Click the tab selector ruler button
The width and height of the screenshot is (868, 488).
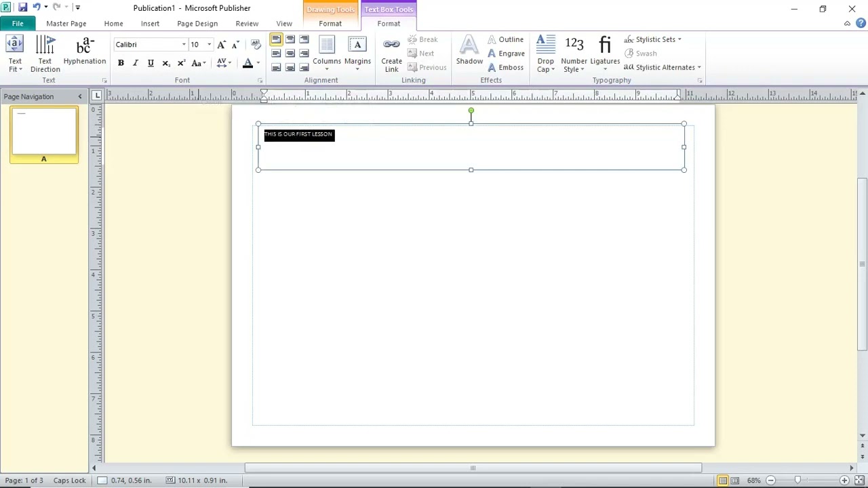click(97, 96)
